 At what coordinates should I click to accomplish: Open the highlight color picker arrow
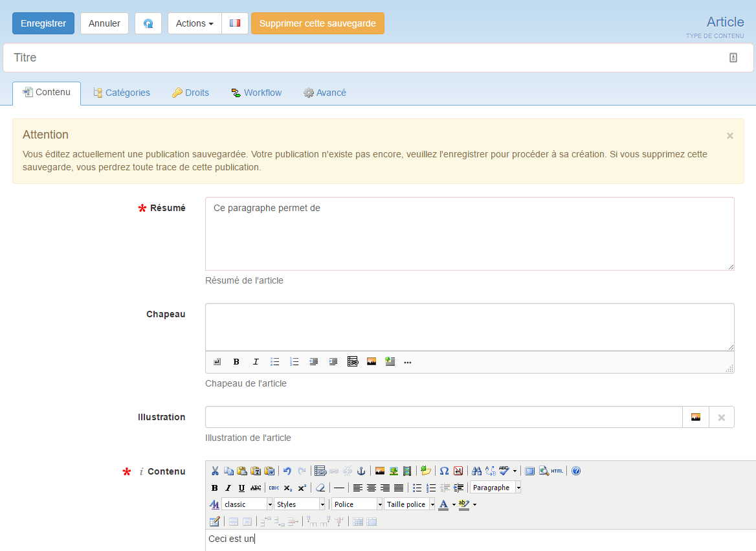pos(475,504)
